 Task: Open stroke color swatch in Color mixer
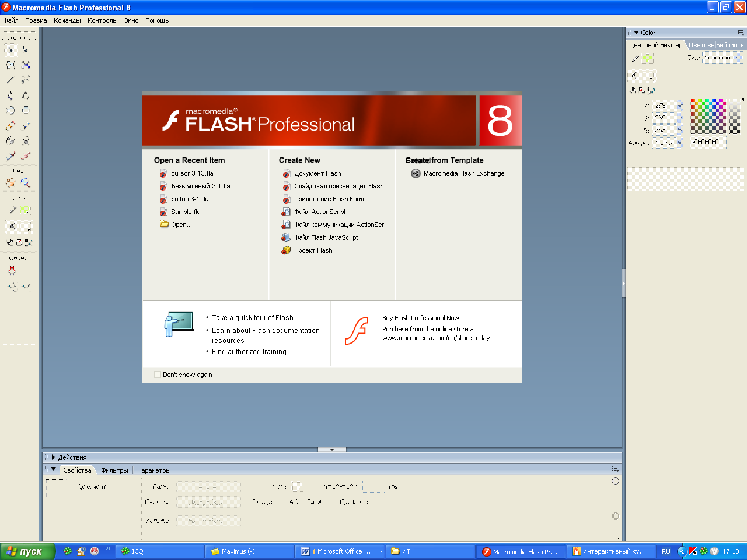coord(647,58)
